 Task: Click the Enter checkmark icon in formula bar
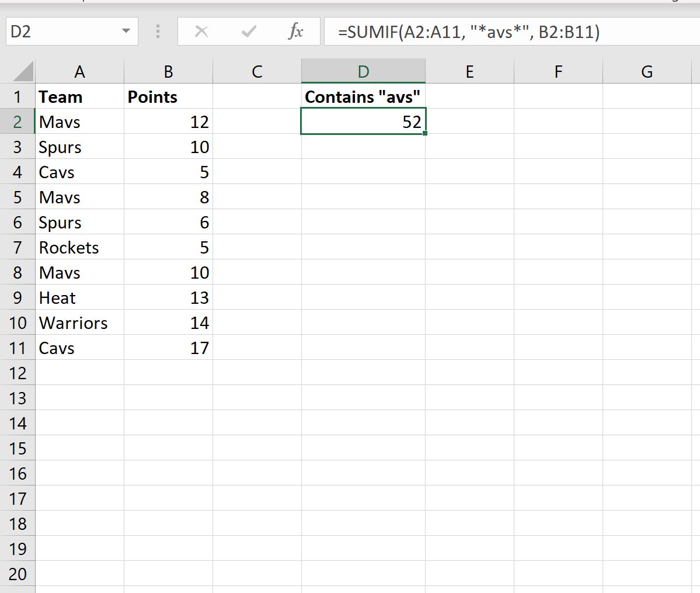pos(248,32)
